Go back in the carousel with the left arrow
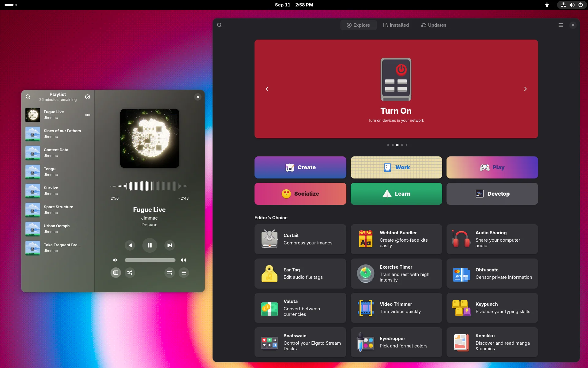The width and height of the screenshot is (588, 368). (x=267, y=89)
